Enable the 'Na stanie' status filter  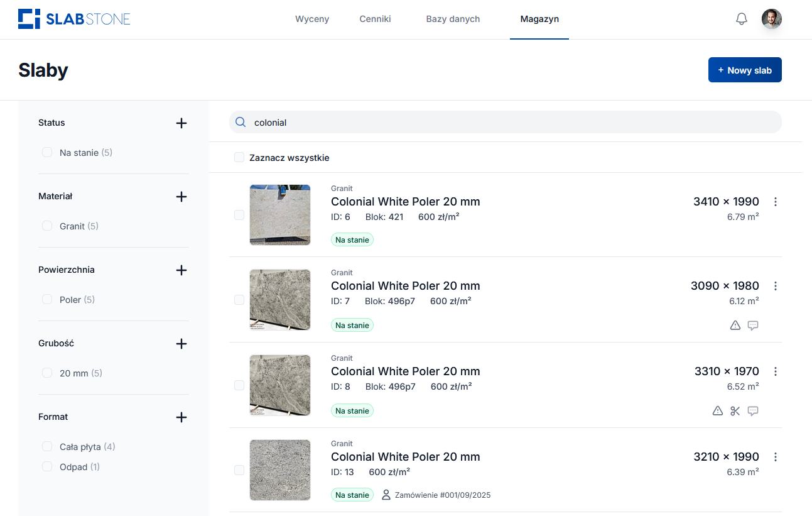(47, 153)
